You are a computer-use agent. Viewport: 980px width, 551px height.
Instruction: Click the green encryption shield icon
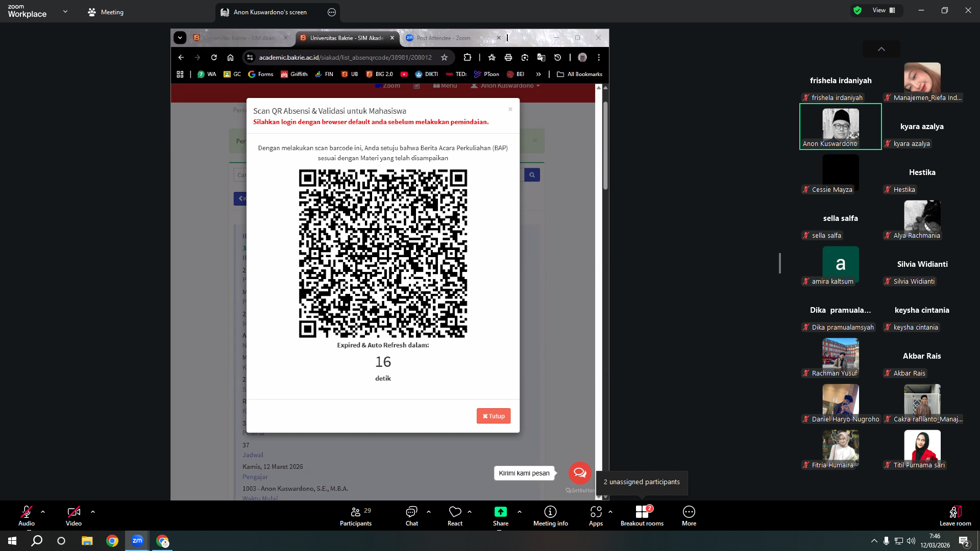pyautogui.click(x=857, y=10)
